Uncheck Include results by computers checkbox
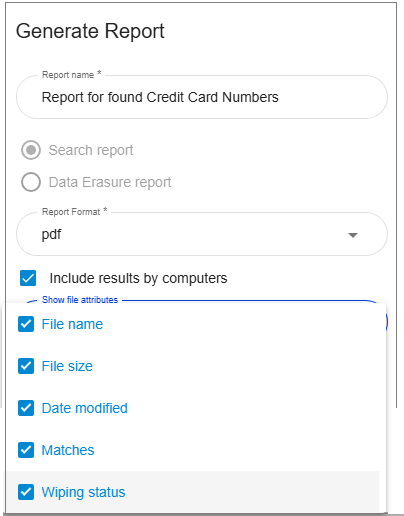 pos(28,278)
